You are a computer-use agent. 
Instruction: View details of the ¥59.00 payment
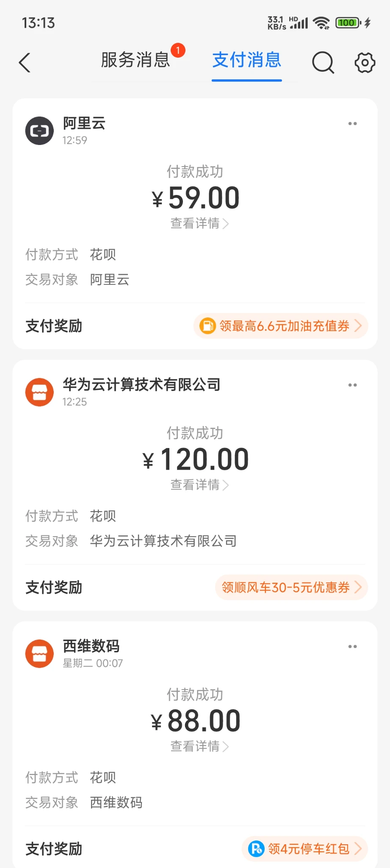199,223
